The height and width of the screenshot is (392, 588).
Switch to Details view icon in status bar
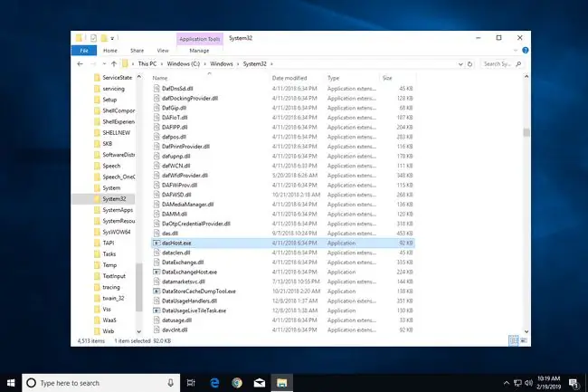pyautogui.click(x=514, y=340)
